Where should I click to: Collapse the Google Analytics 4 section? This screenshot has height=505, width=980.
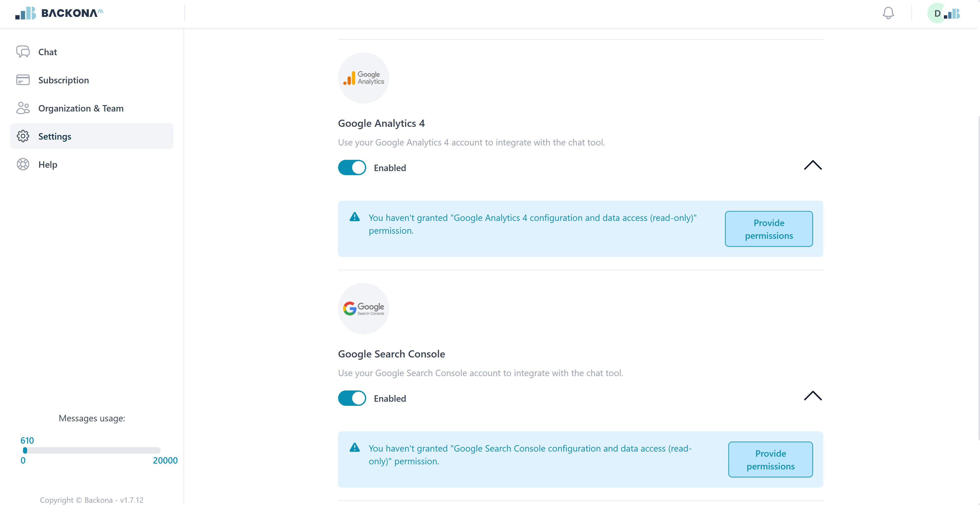(812, 165)
